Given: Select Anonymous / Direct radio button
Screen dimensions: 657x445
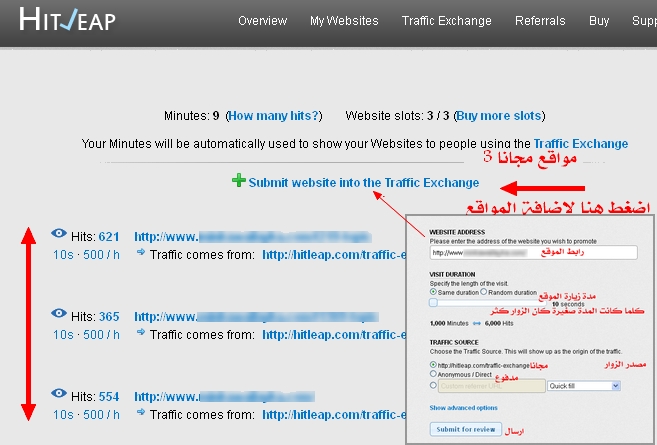Looking at the screenshot, I should click(x=433, y=374).
